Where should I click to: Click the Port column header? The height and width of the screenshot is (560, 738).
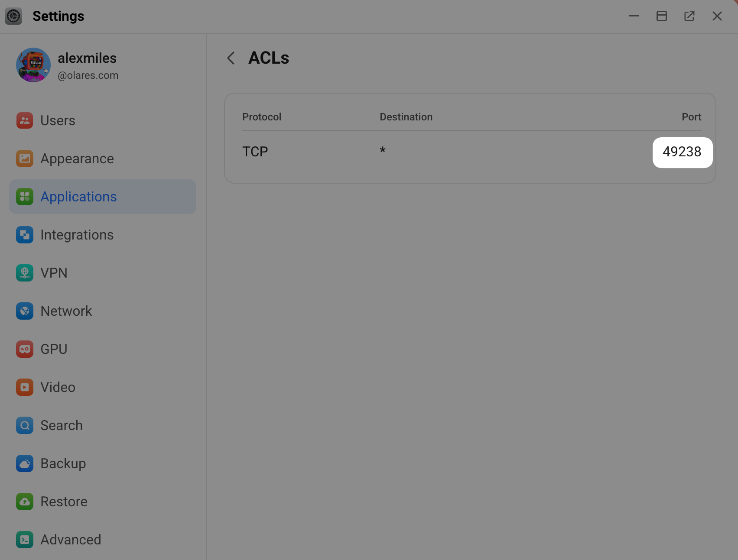[691, 117]
